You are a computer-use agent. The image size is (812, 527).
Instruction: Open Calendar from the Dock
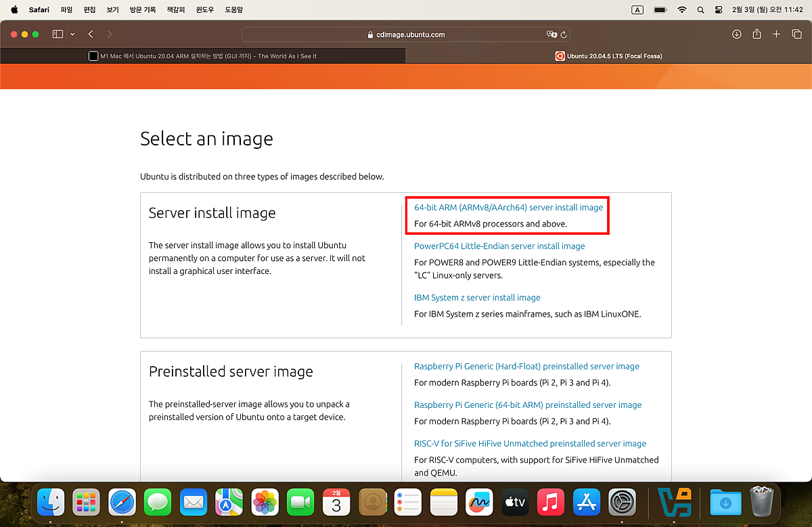336,502
